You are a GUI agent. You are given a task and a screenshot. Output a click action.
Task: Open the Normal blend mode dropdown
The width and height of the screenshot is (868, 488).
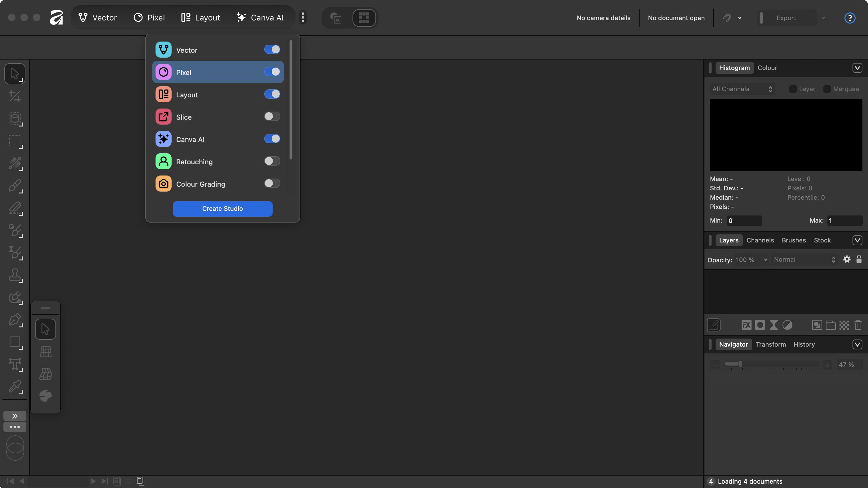click(804, 260)
